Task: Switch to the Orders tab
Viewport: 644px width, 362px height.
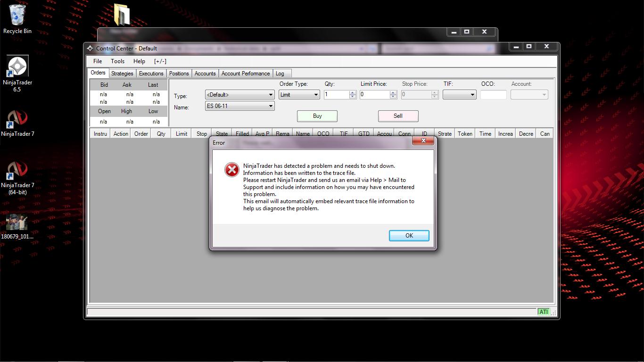Action: pyautogui.click(x=98, y=73)
